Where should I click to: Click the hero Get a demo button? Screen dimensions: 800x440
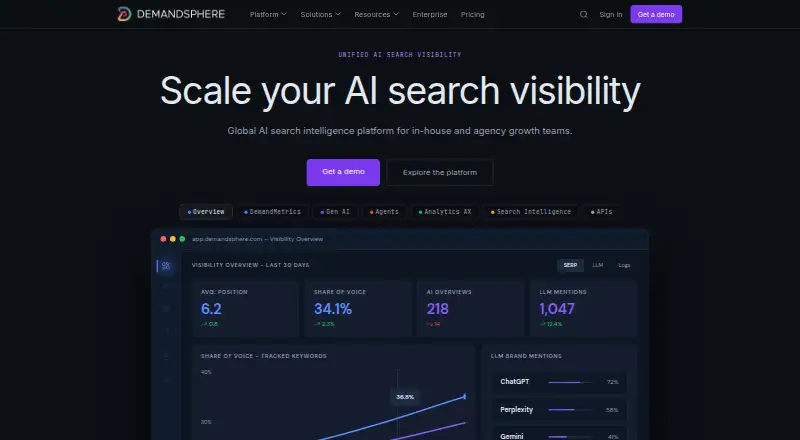pyautogui.click(x=343, y=173)
